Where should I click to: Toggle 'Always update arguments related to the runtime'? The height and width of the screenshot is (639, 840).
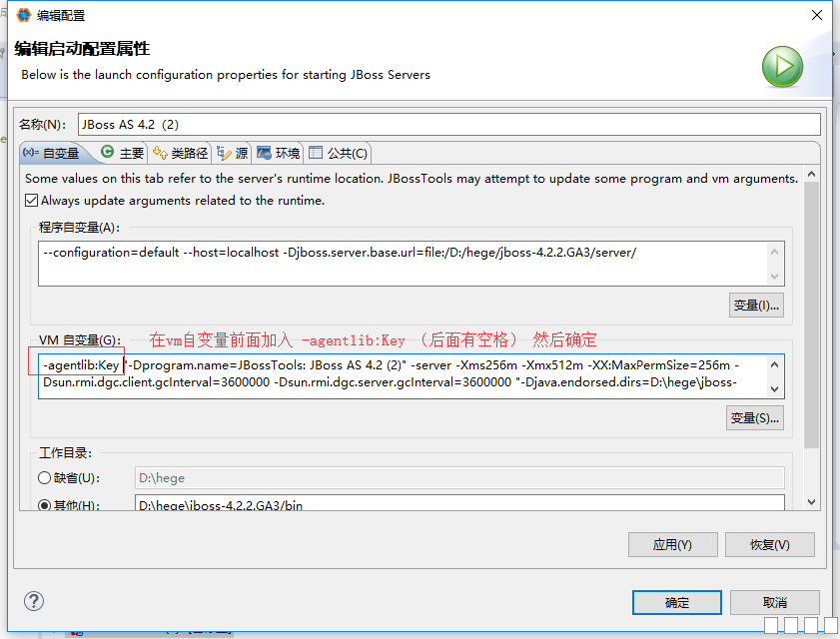(x=32, y=200)
